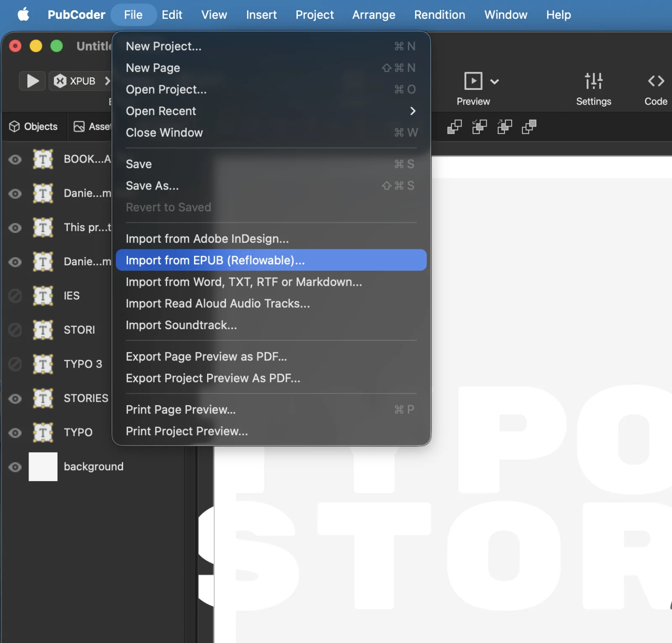672x643 pixels.
Task: Toggle visibility of the This pr layer
Action: [15, 228]
